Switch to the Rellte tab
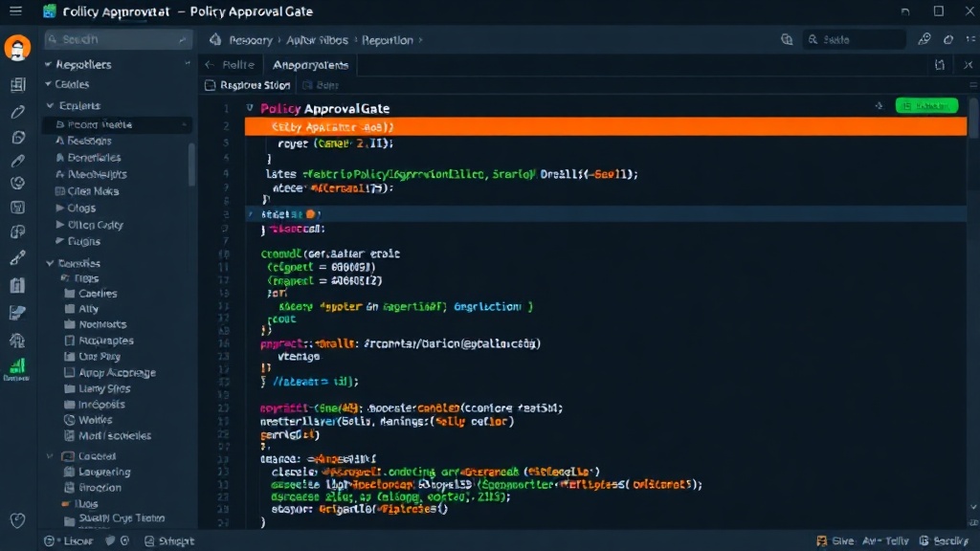980x551 pixels. [238, 64]
